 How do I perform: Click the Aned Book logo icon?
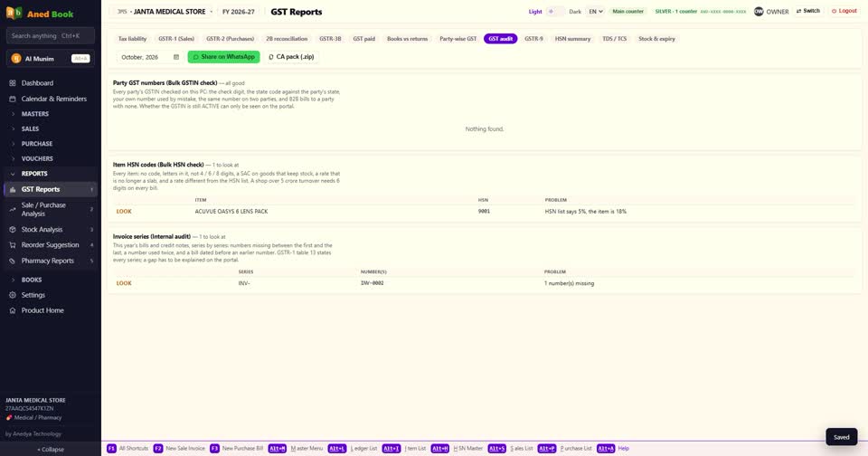14,13
